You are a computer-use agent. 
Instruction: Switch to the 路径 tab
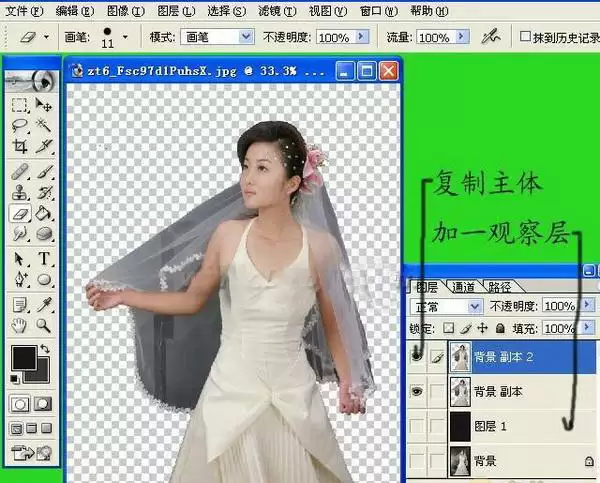(499, 287)
